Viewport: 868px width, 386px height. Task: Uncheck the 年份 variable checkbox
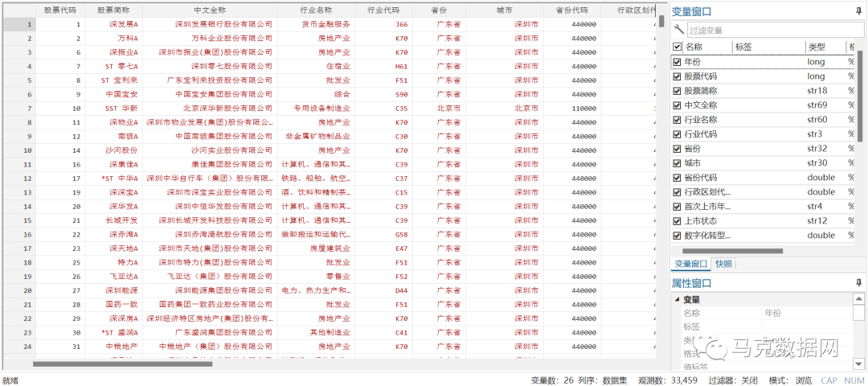point(677,62)
